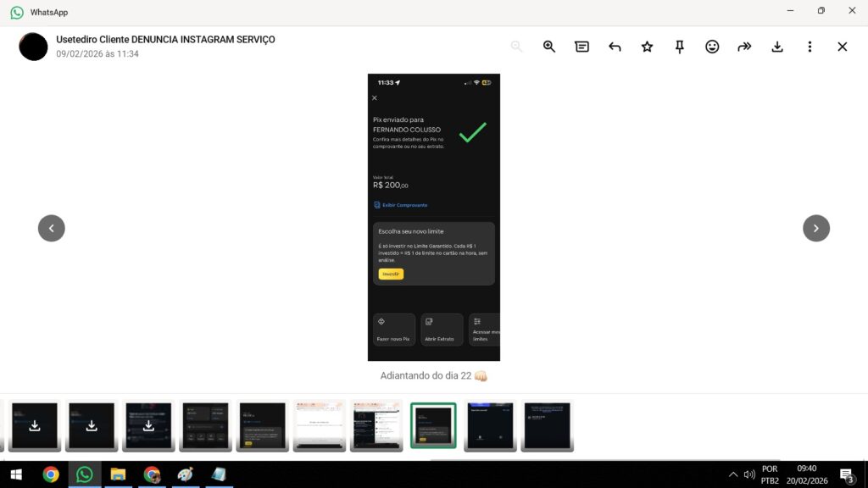The height and width of the screenshot is (488, 868).
Task: Open the Windows Start menu
Action: (16, 474)
